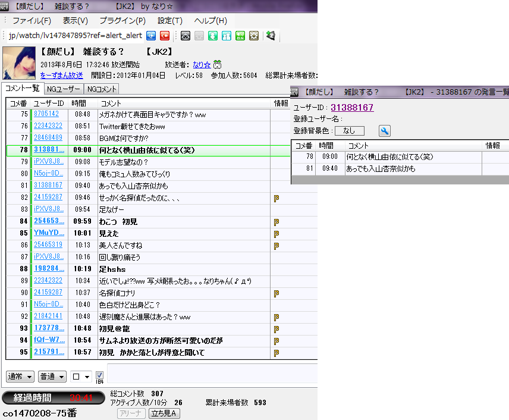Click user ID link 31388167 in panel
The image size is (509, 420).
(x=352, y=108)
